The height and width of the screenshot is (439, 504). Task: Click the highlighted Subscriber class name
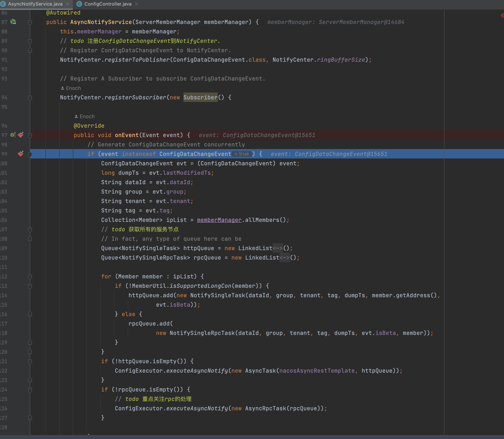tap(200, 97)
